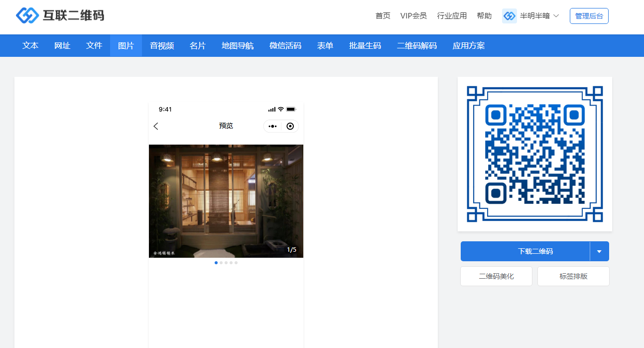644x348 pixels.
Task: Select the third carousel dot
Action: [x=226, y=262]
